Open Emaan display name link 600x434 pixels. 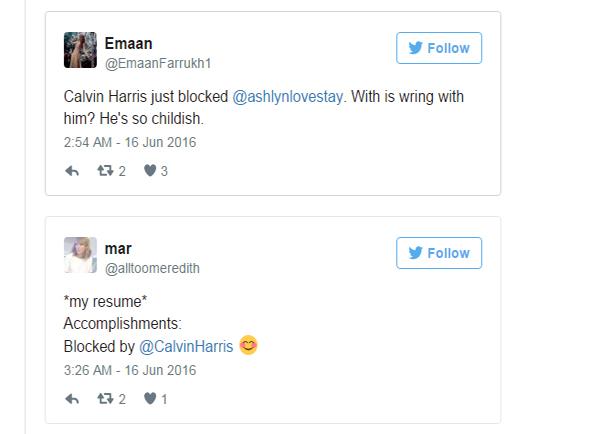pyautogui.click(x=129, y=42)
